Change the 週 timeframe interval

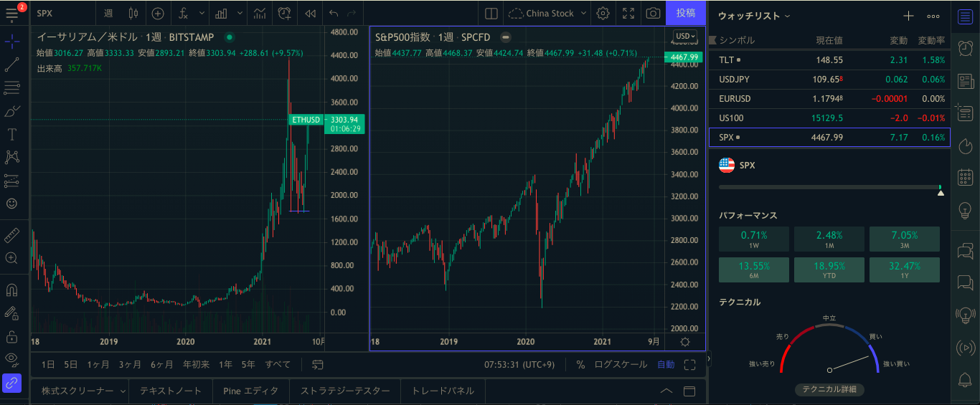click(x=108, y=13)
